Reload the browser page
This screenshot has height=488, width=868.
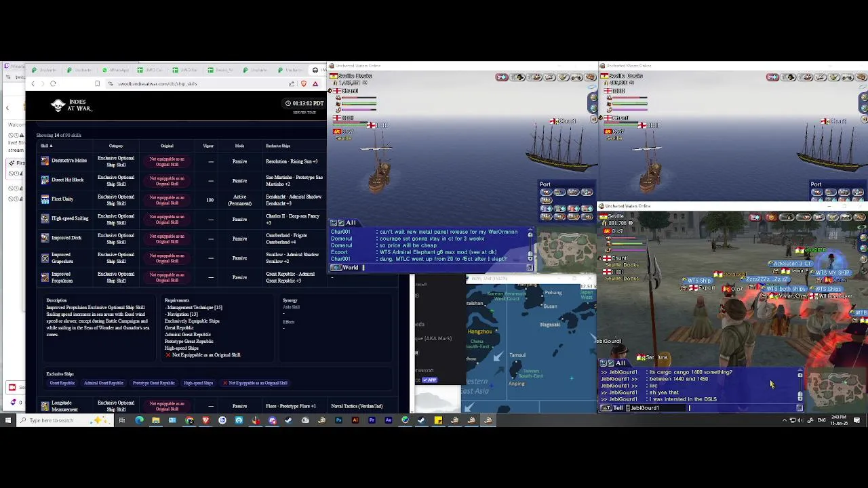[53, 83]
